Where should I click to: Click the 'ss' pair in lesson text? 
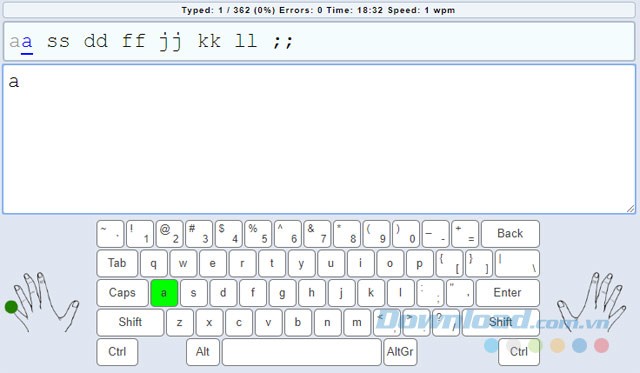tap(58, 41)
